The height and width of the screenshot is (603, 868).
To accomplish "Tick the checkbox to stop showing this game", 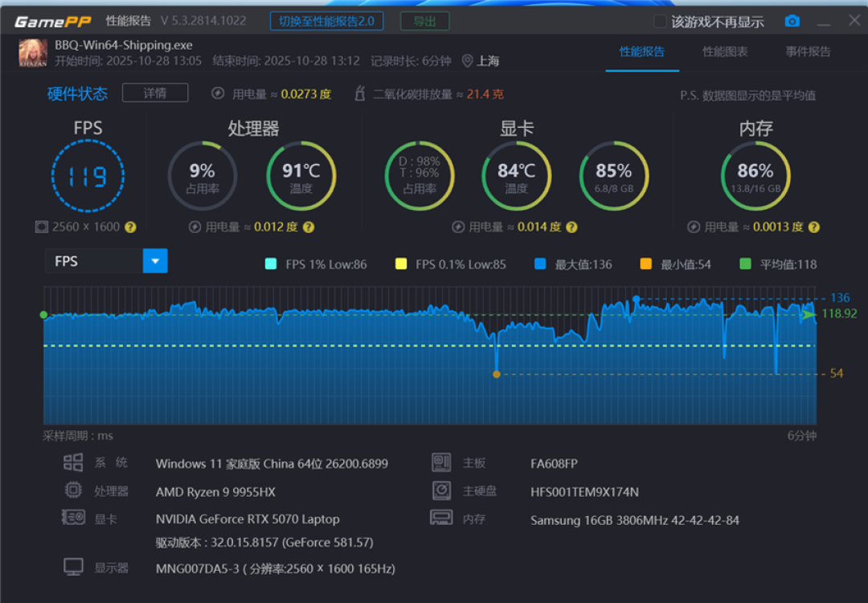I will point(659,22).
